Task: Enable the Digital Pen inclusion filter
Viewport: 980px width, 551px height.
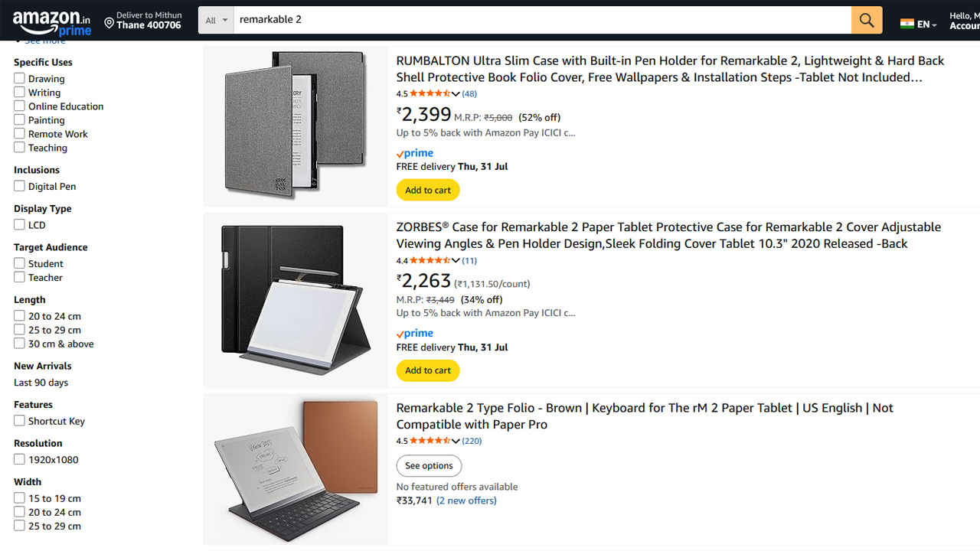Action: tap(19, 186)
